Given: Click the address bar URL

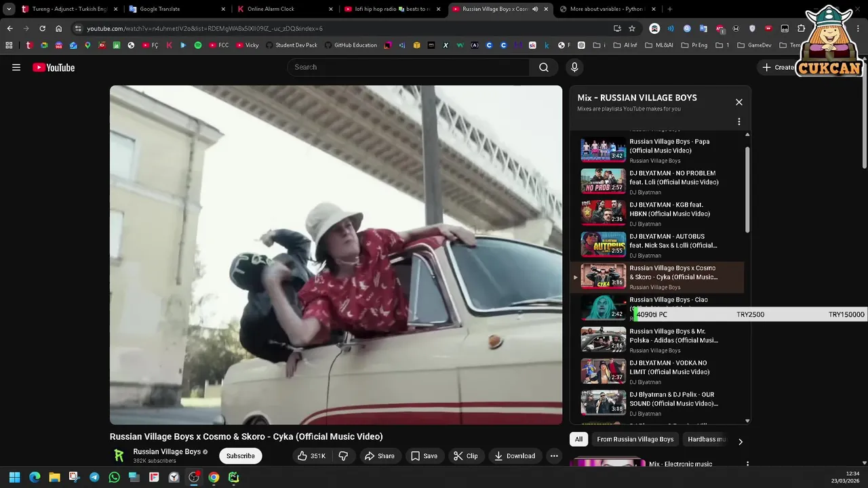Looking at the screenshot, I should pyautogui.click(x=205, y=28).
